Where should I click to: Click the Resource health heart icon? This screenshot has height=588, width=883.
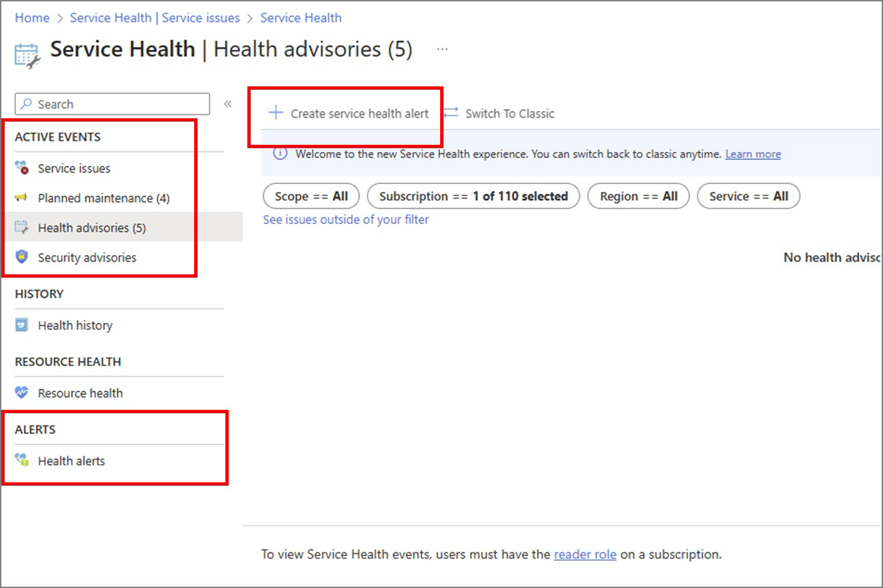click(x=22, y=393)
